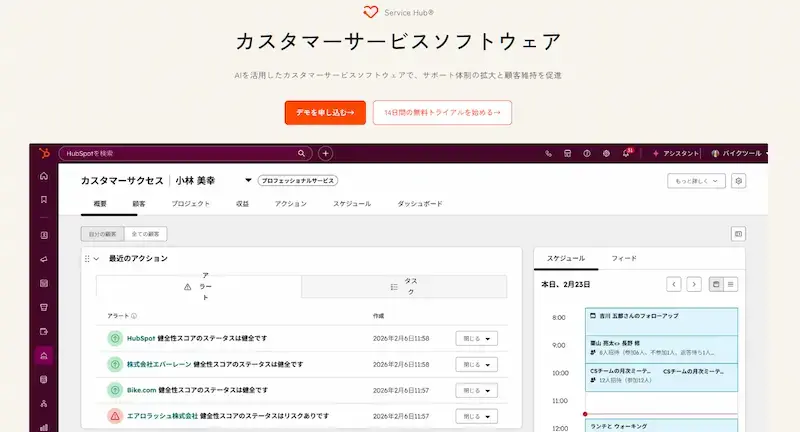Toggle to 全ての顧客 filter
This screenshot has width=800, height=432.
click(x=145, y=234)
